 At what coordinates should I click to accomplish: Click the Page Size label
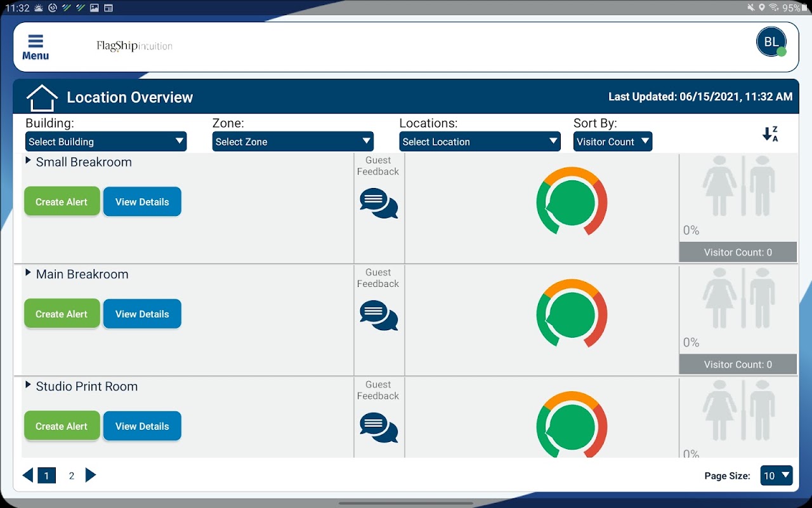click(x=728, y=476)
